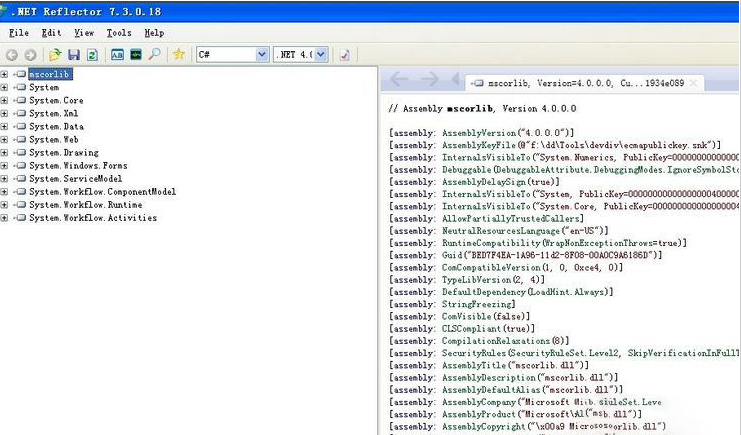Click the Forward navigation arrow in toolbar
741x435 pixels.
click(30, 55)
